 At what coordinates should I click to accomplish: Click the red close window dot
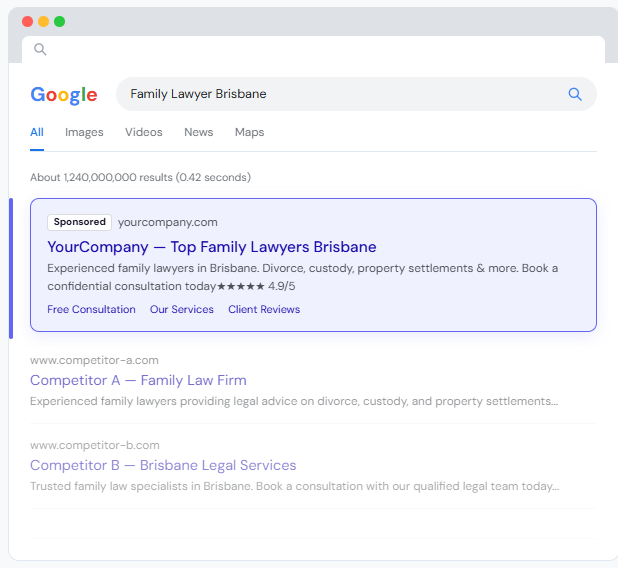pos(28,21)
